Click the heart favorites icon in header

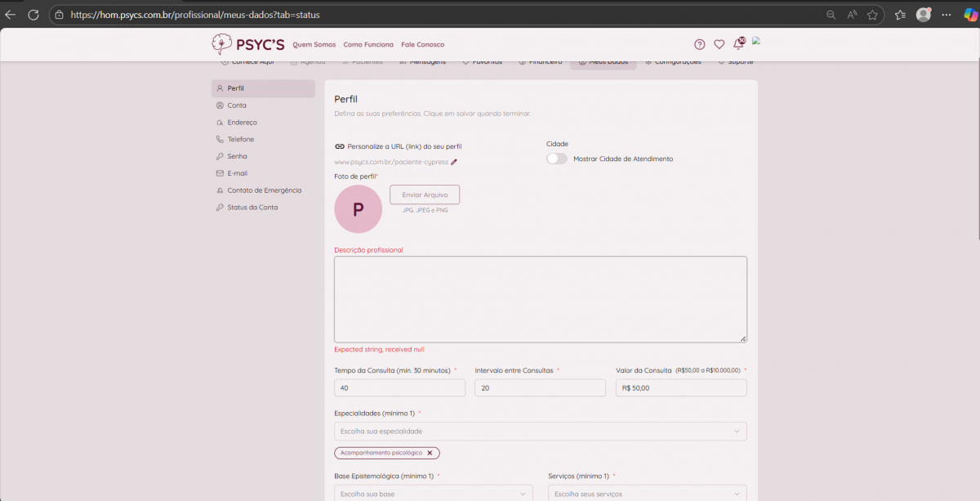[719, 45]
